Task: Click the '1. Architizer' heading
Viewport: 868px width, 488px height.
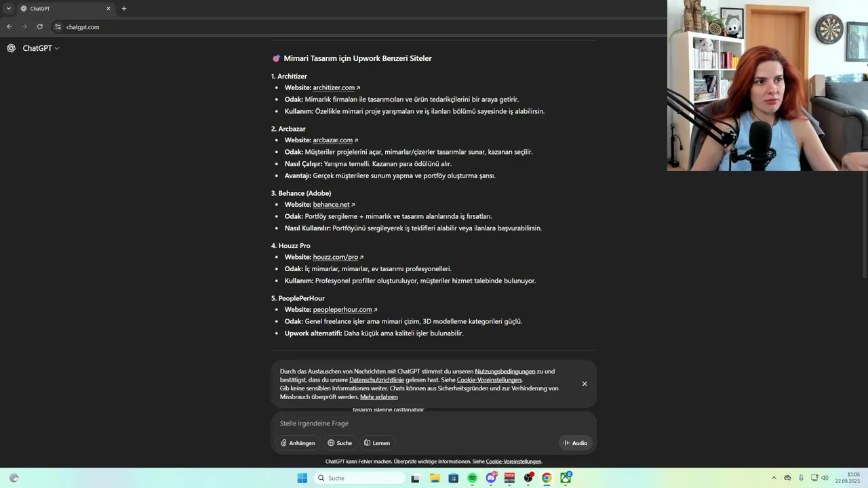Action: (289, 77)
